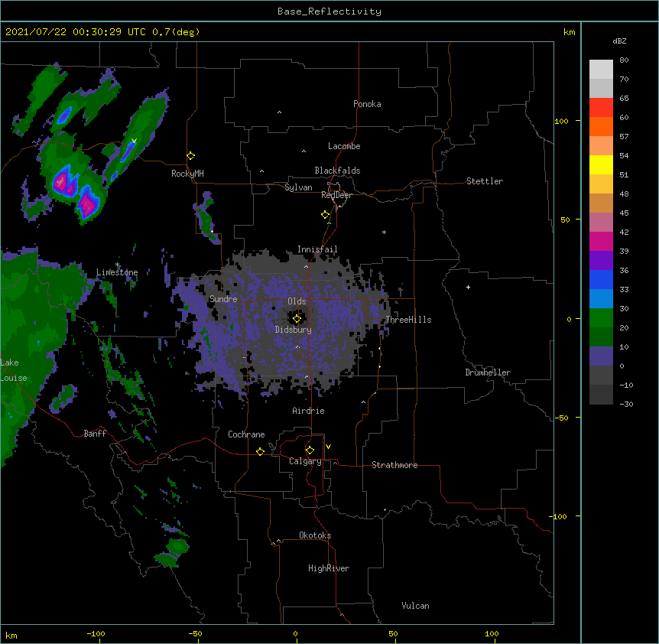Pick the darkest gray -30 to -10 swatch
Viewport: 659px width, 644px height.
tap(601, 395)
